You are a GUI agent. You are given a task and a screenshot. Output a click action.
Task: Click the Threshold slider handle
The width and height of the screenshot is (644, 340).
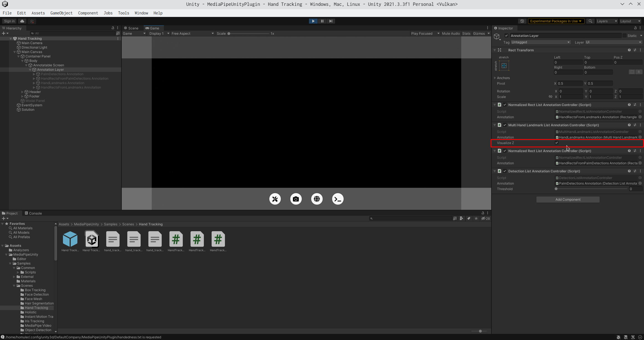(556, 189)
